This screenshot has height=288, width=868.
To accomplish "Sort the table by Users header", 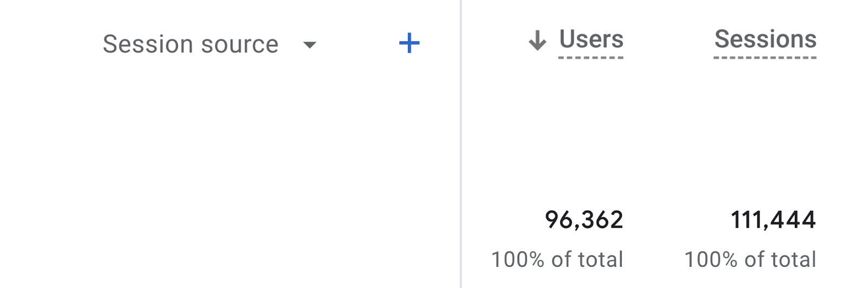I will [591, 39].
